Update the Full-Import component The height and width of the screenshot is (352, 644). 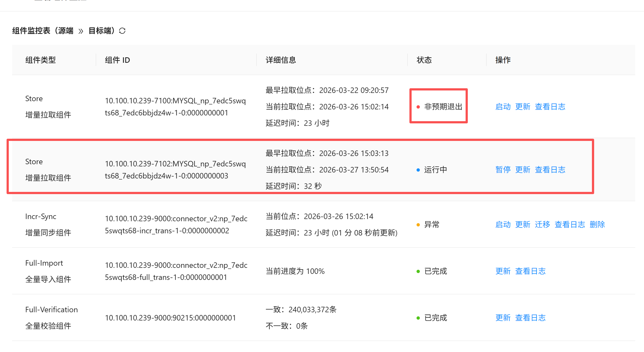[503, 271]
